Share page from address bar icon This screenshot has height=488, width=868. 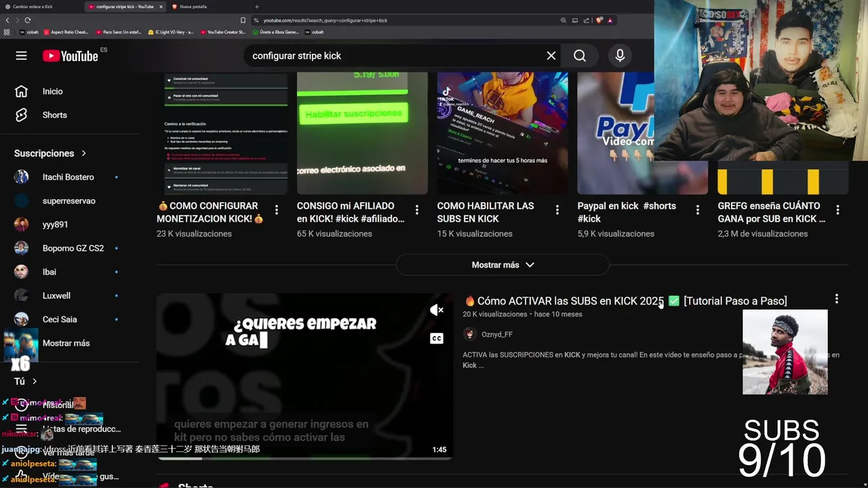pyautogui.click(x=587, y=20)
